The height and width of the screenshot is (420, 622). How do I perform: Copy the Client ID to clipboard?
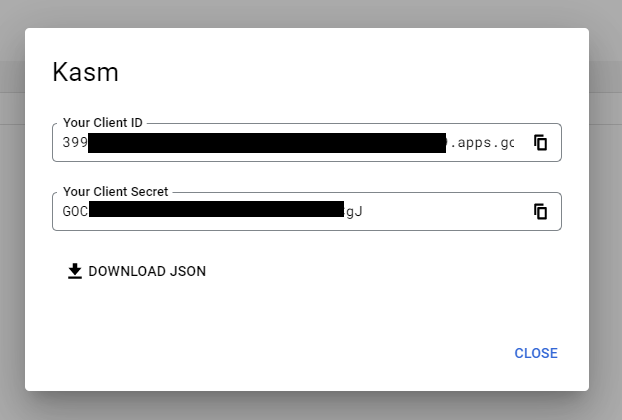click(x=540, y=142)
